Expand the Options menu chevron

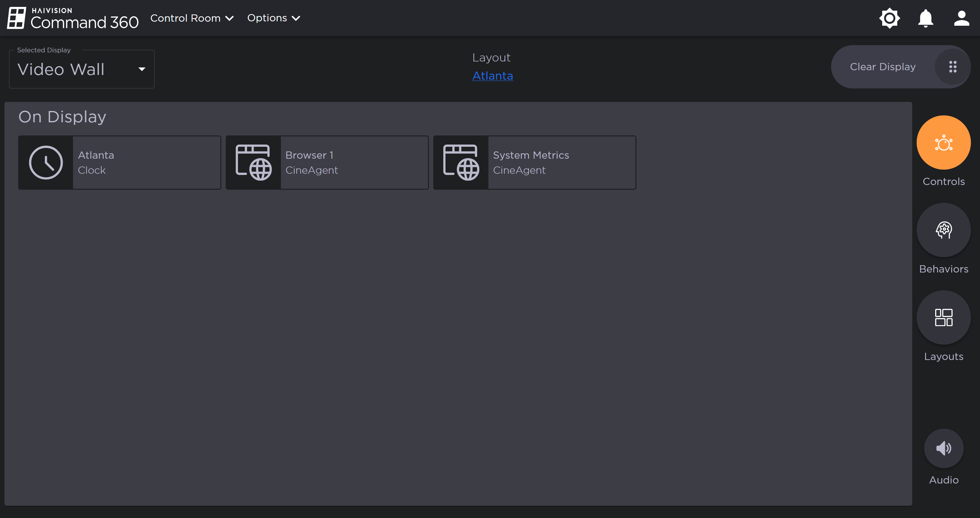(x=296, y=18)
